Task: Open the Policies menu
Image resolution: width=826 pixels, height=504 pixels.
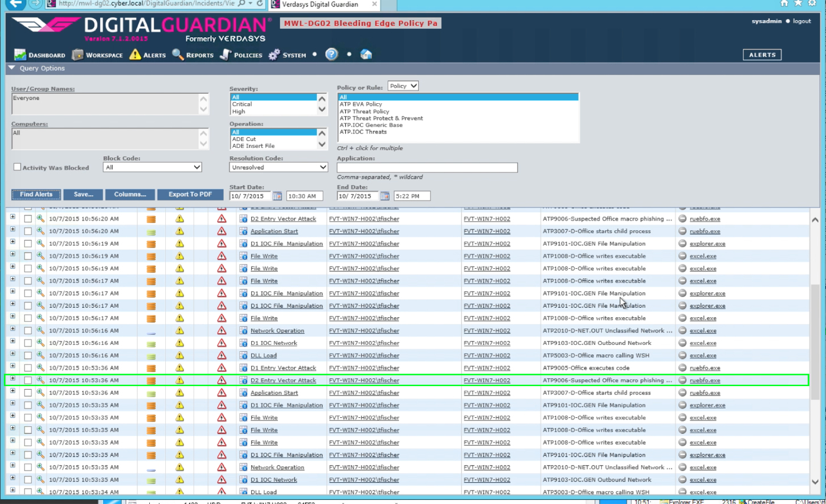Action: pos(241,55)
